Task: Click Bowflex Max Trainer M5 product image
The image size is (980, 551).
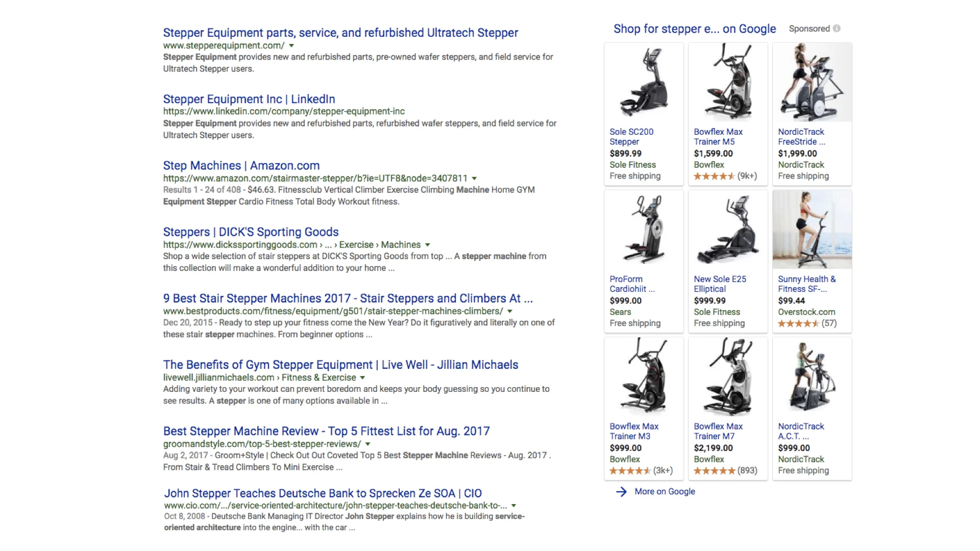Action: (x=728, y=82)
